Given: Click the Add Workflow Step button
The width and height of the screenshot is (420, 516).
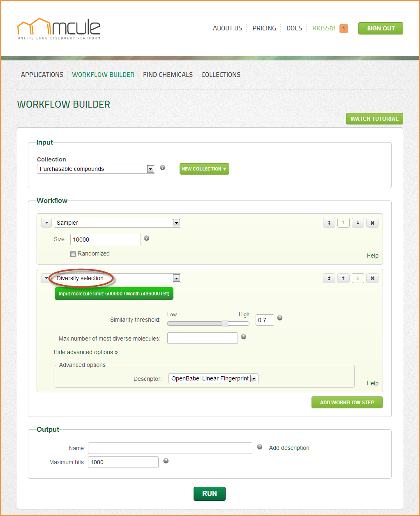Looking at the screenshot, I should [347, 403].
